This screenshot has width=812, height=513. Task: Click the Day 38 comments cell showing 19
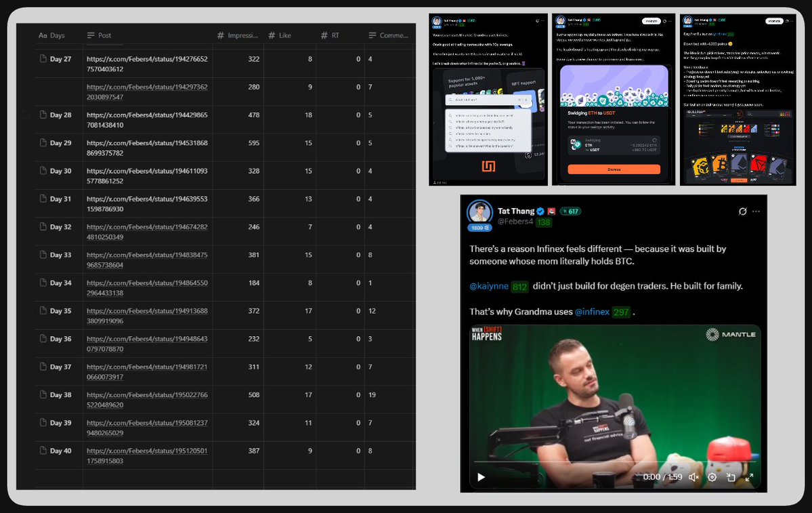(389, 400)
